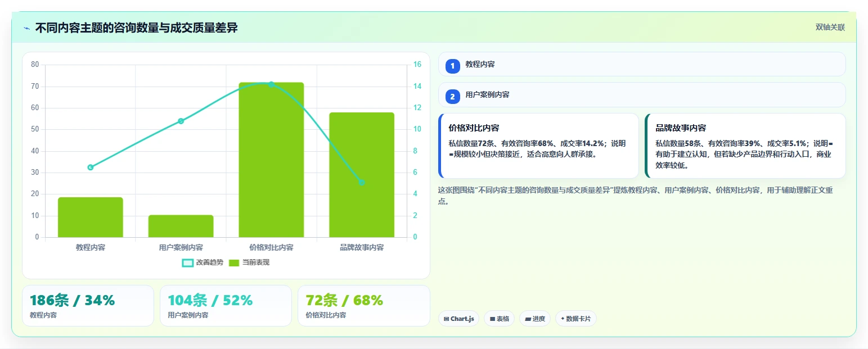Open the 用户案例内容 list row

642,95
